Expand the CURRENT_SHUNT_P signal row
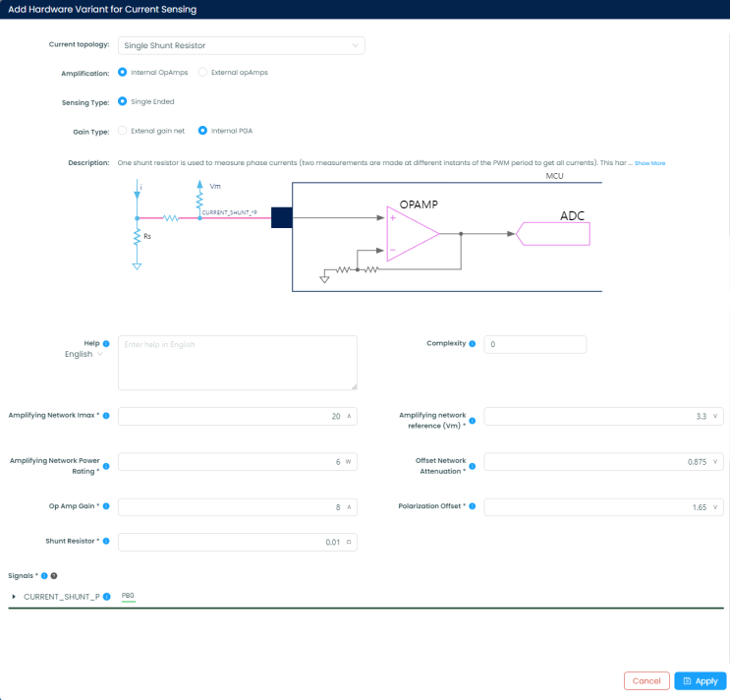The width and height of the screenshot is (730, 700). tap(14, 597)
